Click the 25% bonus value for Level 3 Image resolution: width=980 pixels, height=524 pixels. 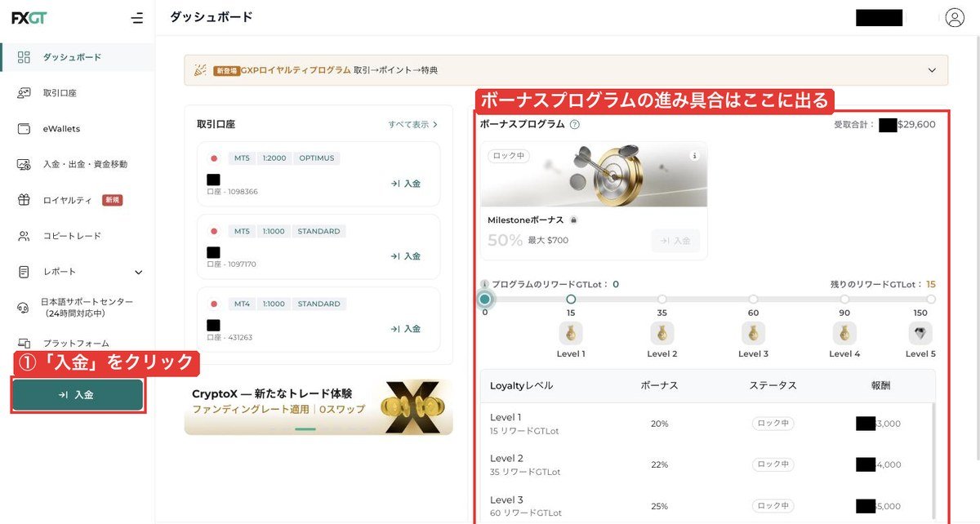[660, 506]
